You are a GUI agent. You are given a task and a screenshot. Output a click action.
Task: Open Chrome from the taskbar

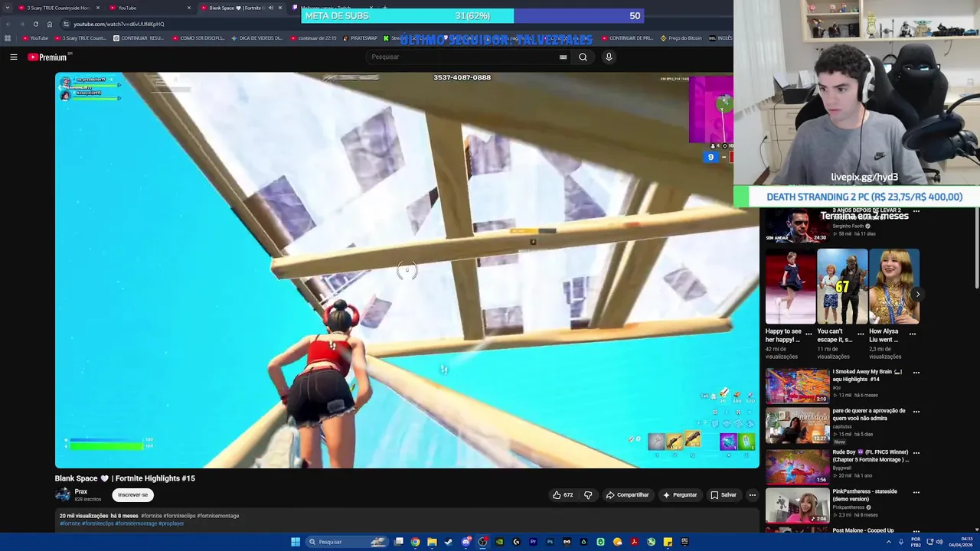pos(415,542)
